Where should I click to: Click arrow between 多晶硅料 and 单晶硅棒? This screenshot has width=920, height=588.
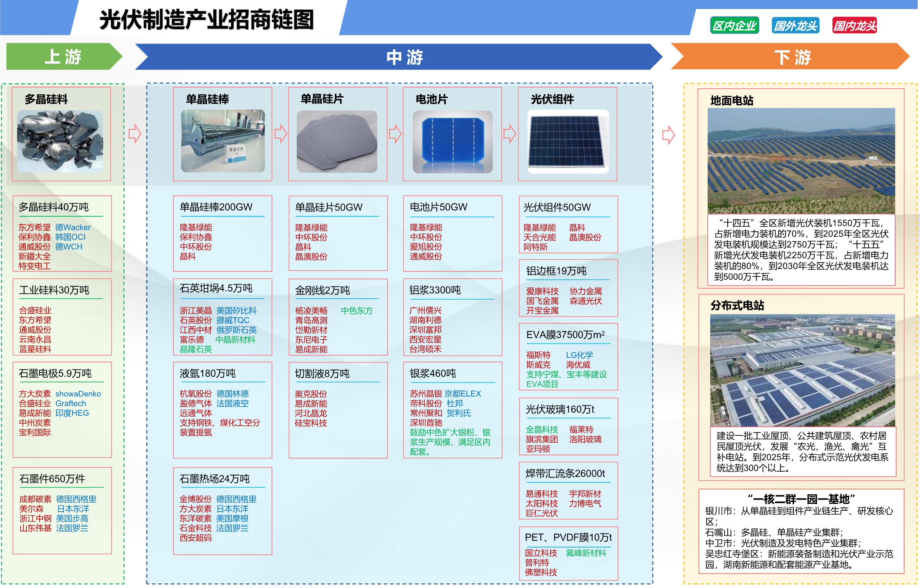click(135, 134)
